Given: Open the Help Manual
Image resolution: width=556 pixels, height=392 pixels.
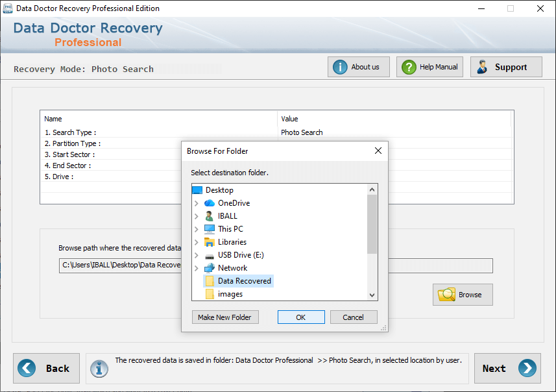Looking at the screenshot, I should click(x=429, y=67).
